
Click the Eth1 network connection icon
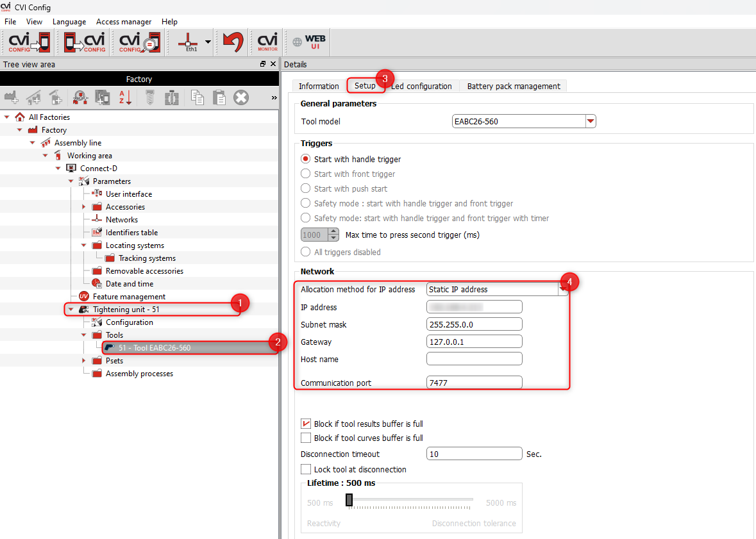(188, 42)
